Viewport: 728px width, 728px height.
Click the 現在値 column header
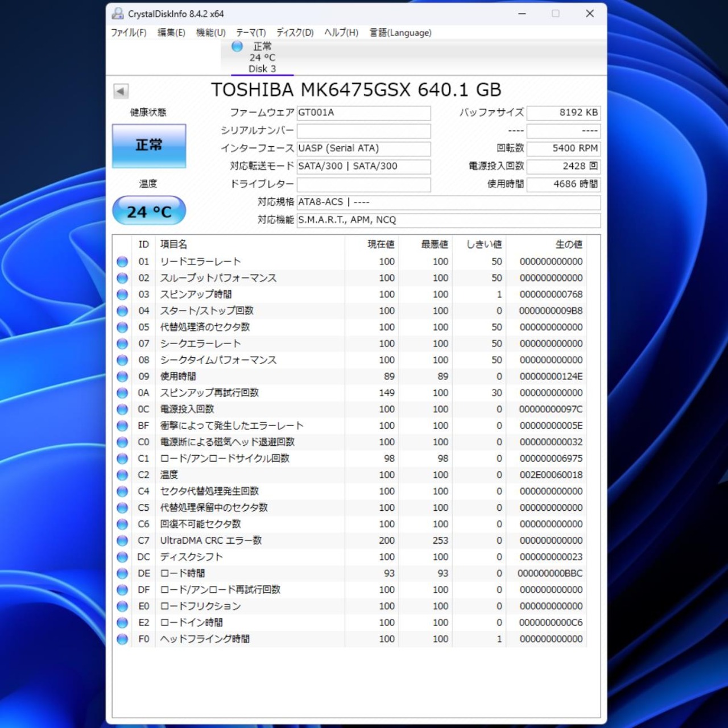pyautogui.click(x=371, y=245)
